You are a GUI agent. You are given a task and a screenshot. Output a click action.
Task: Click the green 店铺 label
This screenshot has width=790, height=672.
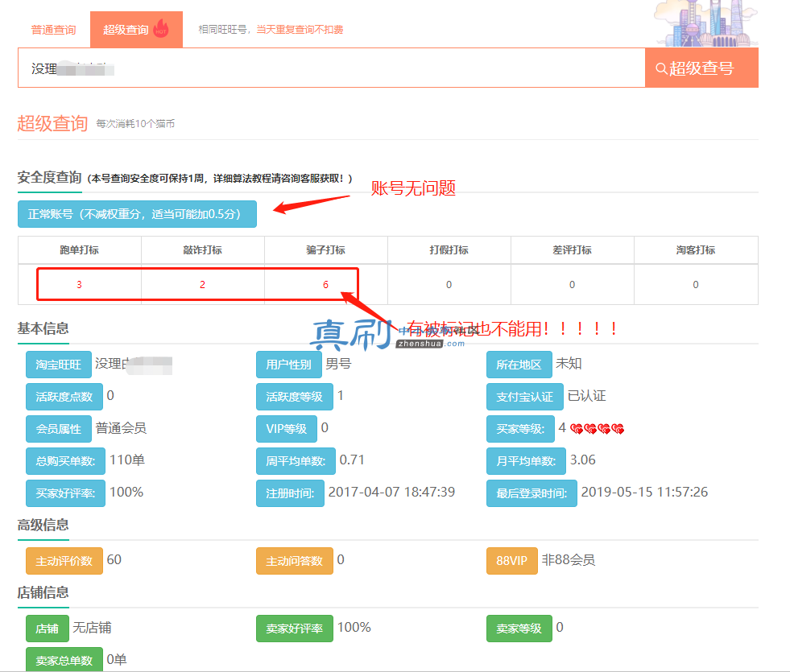tap(48, 629)
